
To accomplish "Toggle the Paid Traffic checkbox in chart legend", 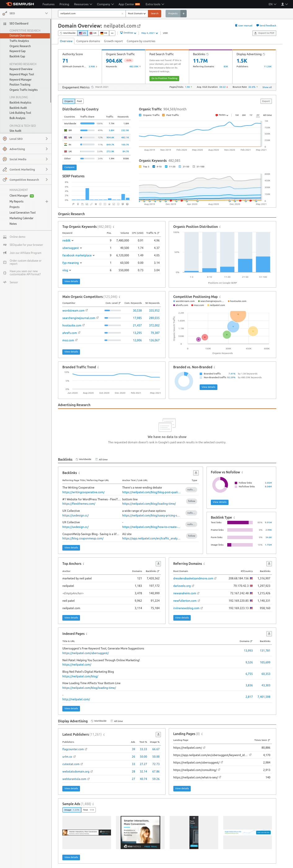I will [163, 115].
